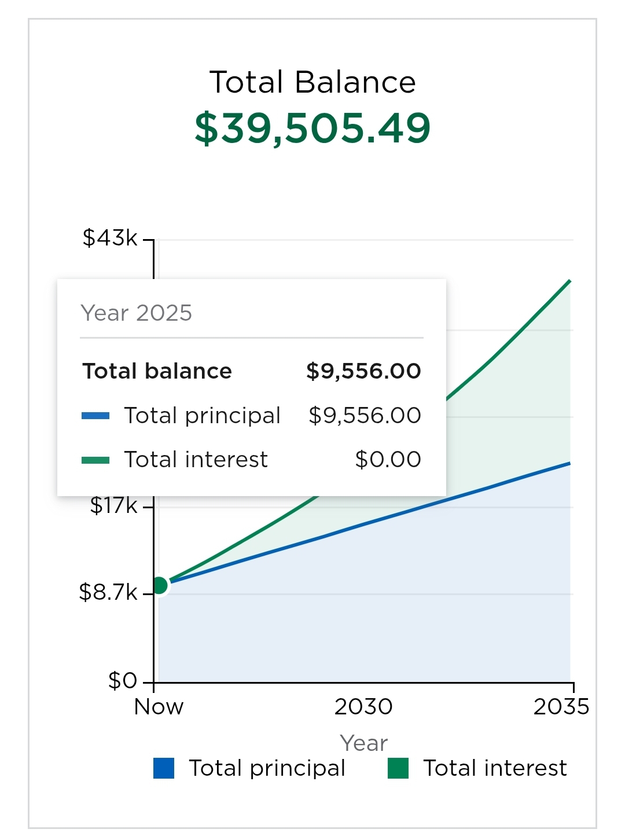
Task: Click the $0 y-axis label
Action: coord(123,681)
